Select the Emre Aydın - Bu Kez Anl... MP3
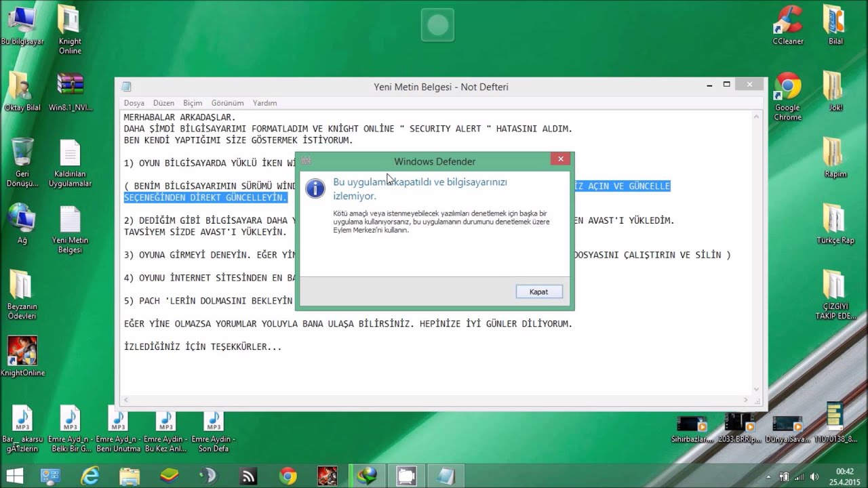The height and width of the screenshot is (488, 868). (x=165, y=430)
